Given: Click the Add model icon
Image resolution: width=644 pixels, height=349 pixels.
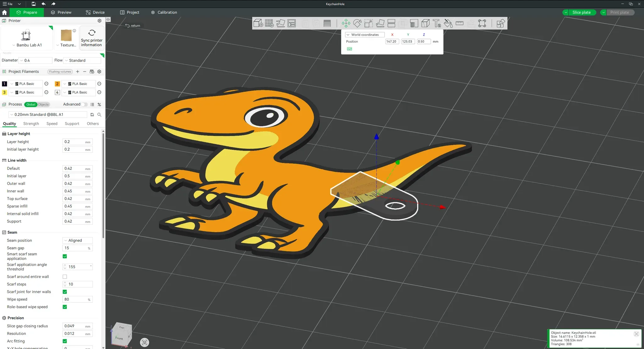Looking at the screenshot, I should (258, 23).
